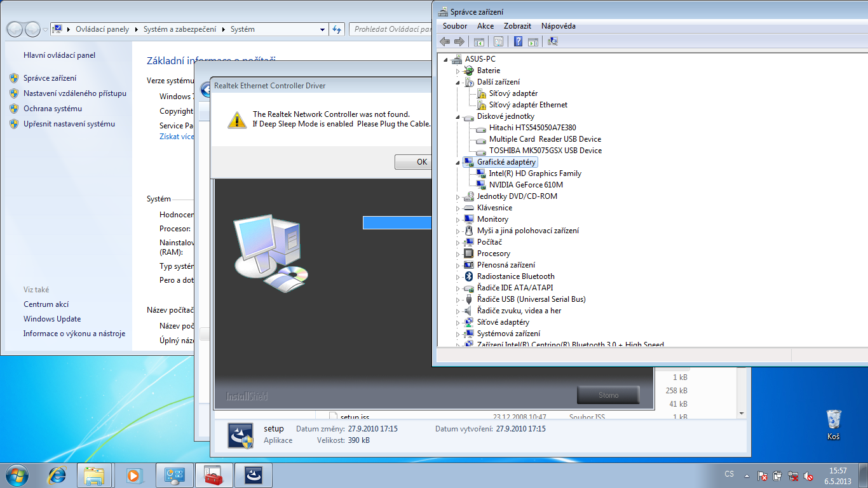Launch Internet Explorer from the taskbar
Screen dimensions: 868x488
57,475
